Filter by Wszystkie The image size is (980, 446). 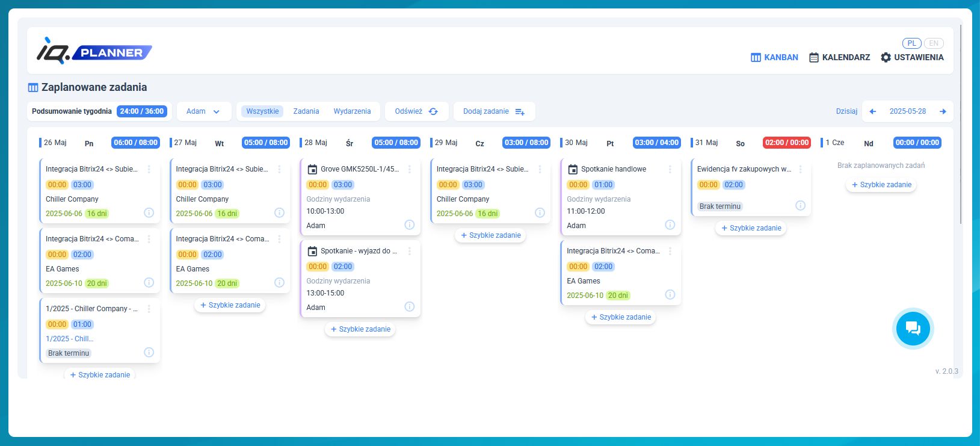[262, 111]
